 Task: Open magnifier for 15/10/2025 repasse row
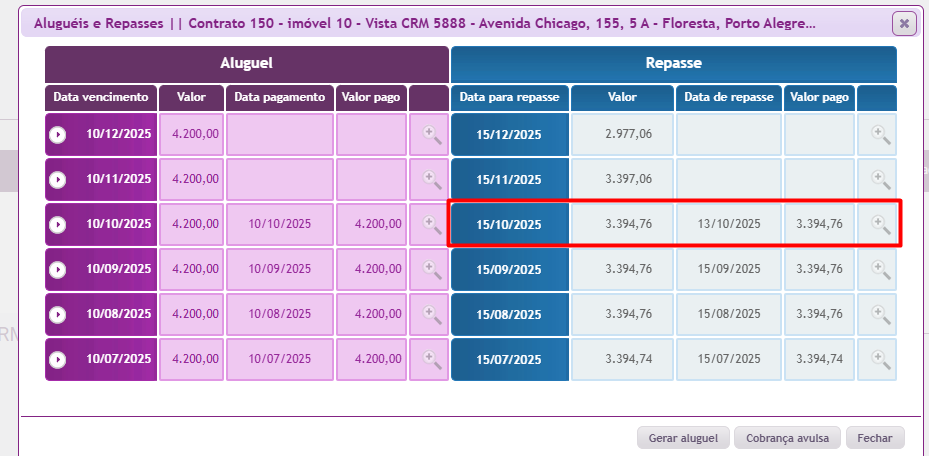[879, 224]
